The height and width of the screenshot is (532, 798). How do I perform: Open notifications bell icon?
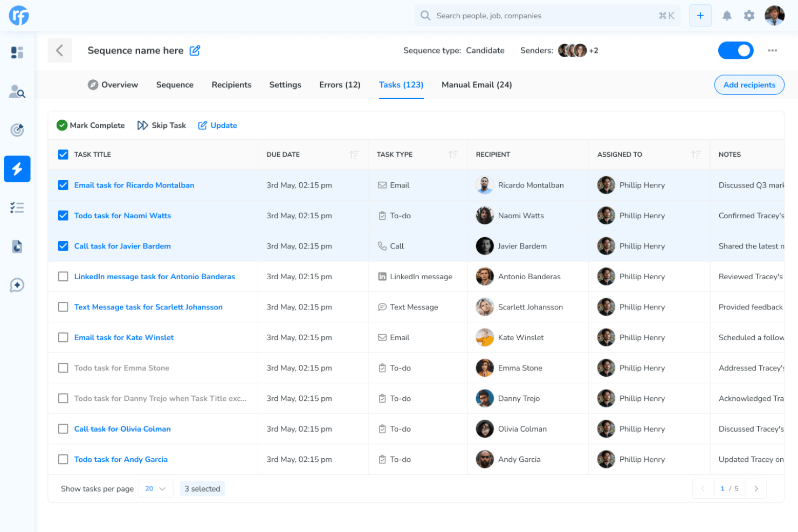tap(727, 16)
